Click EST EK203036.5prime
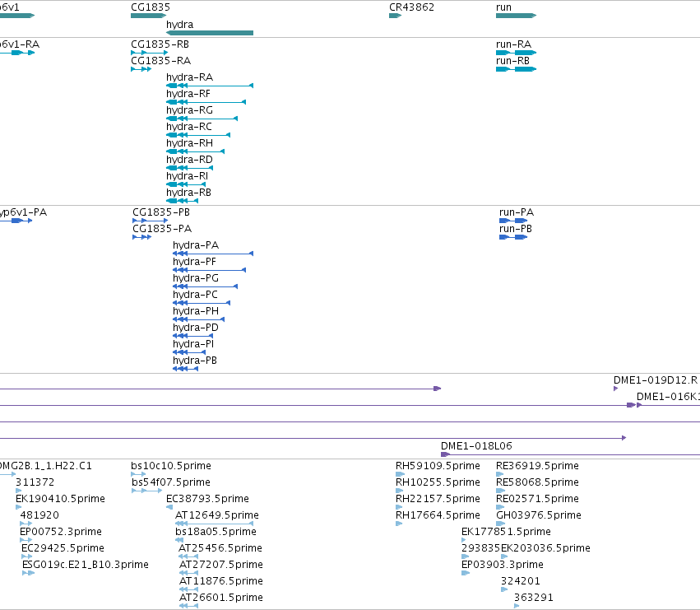Viewport: 700px width, 610px height. coord(545,549)
